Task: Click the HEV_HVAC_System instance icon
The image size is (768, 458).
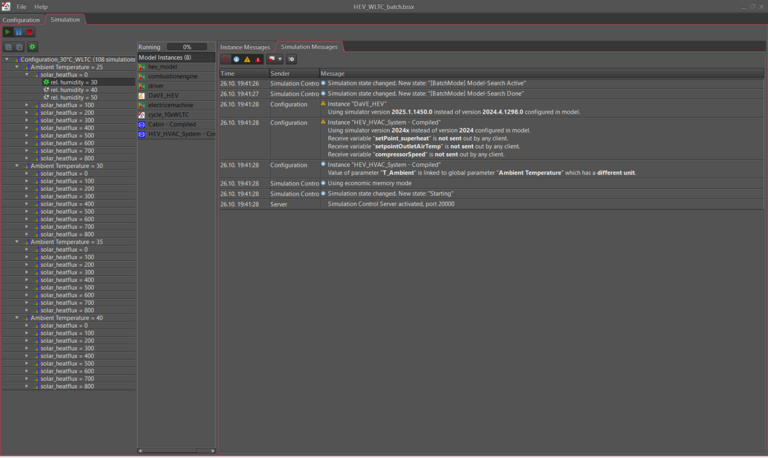Action: pyautogui.click(x=142, y=134)
